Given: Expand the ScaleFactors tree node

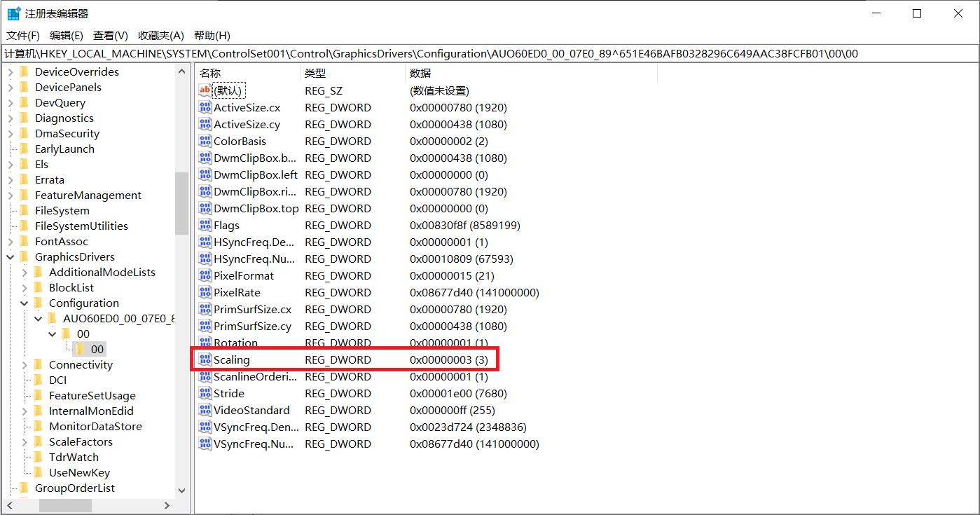Looking at the screenshot, I should click(x=25, y=442).
